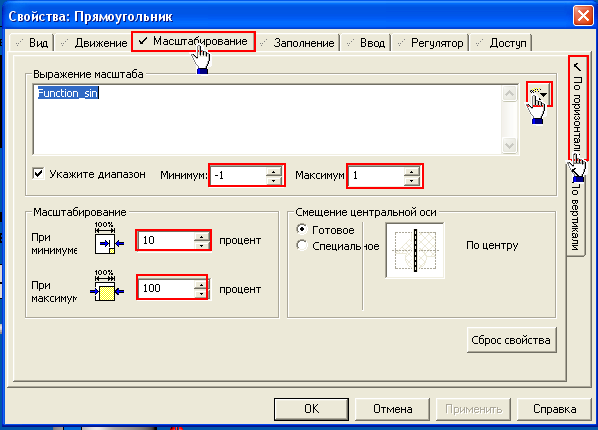Click the При максимуме percent field

[x=166, y=288]
